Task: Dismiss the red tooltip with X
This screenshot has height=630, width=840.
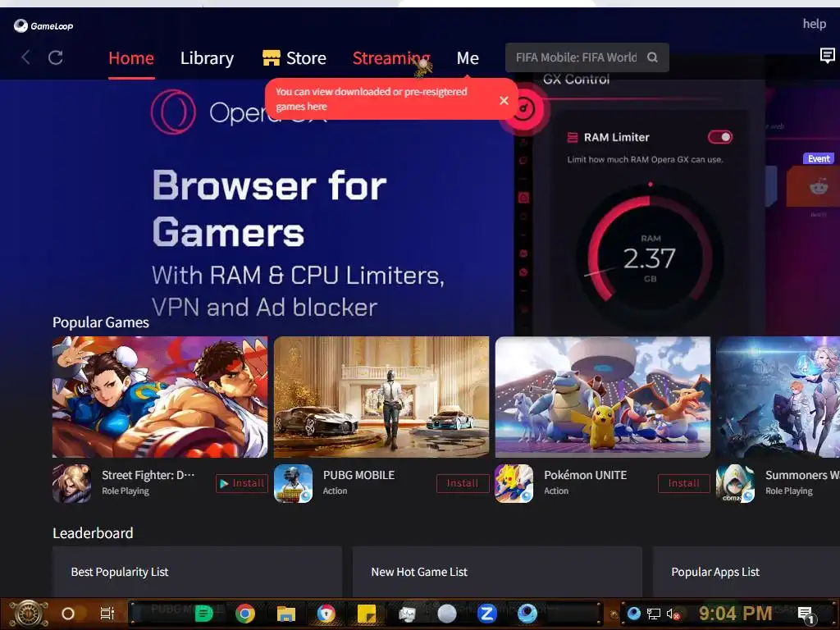Action: point(504,100)
